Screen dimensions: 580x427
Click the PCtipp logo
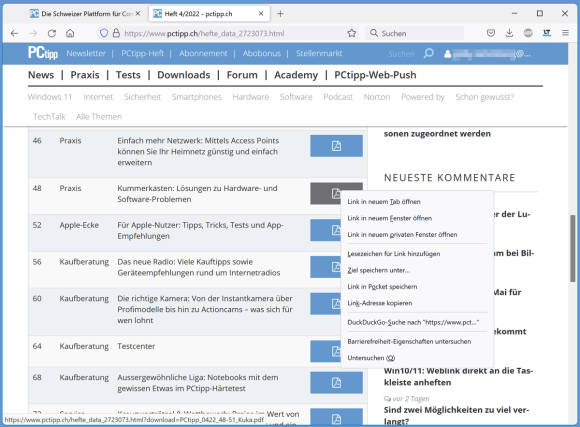coord(43,53)
